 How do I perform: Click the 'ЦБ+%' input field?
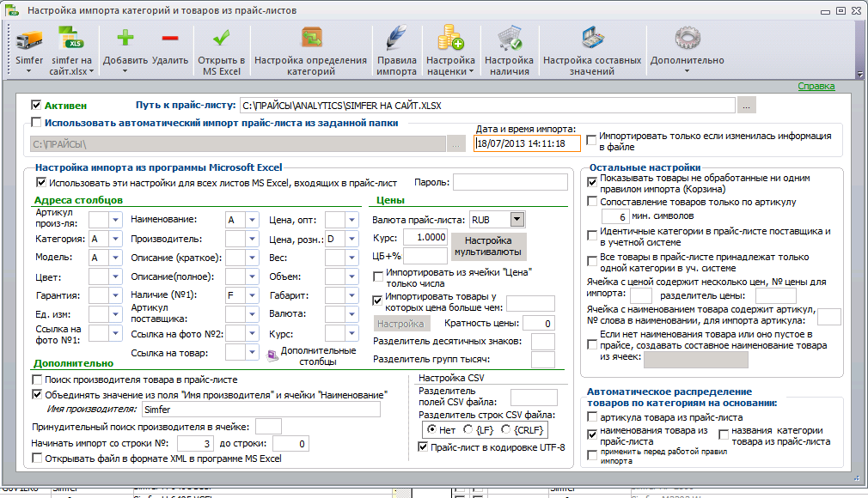(x=425, y=256)
